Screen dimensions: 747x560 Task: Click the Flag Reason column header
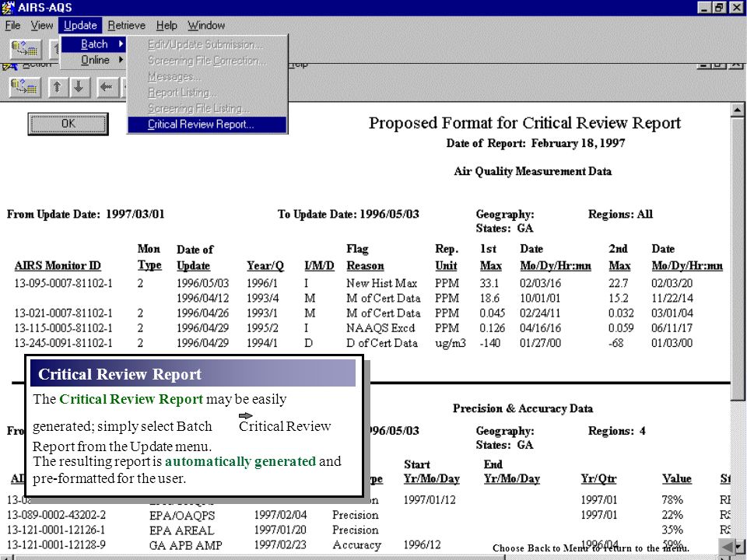[x=365, y=257]
